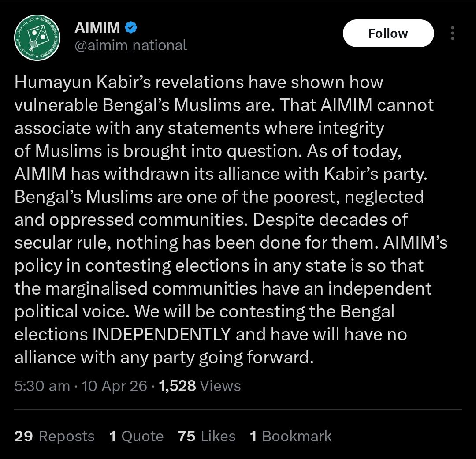Click the AIMIM display name
The height and width of the screenshot is (459, 476).
97,28
